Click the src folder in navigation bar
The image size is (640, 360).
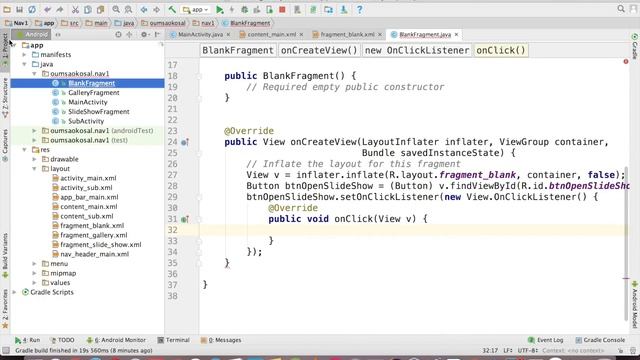(x=70, y=23)
